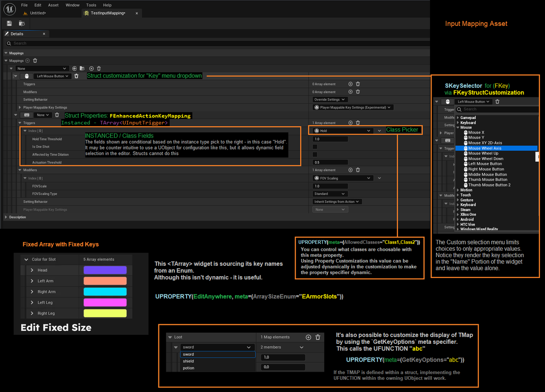Click the keyboard capture icon beside the None key
545x392 pixels.
(x=27, y=115)
